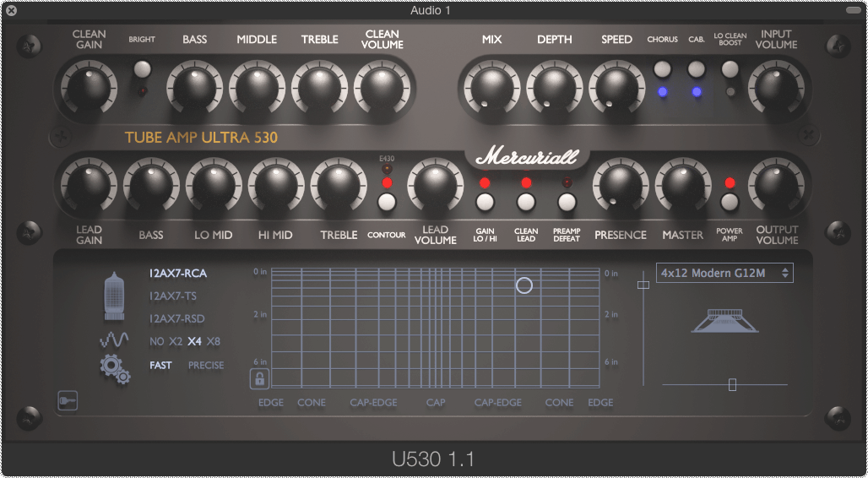The image size is (868, 478).
Task: Click the clean channel Treble knob
Action: (x=319, y=88)
